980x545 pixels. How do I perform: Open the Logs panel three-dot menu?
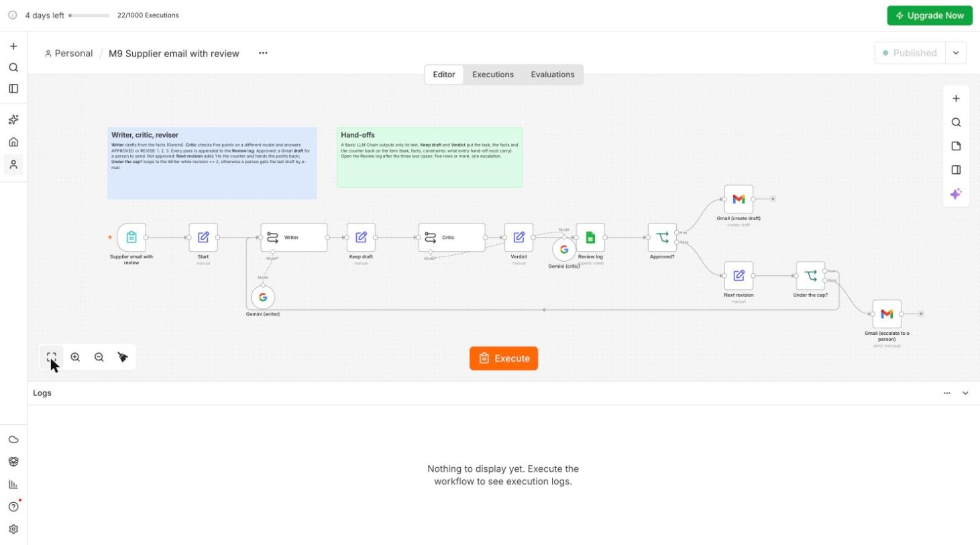pos(947,393)
